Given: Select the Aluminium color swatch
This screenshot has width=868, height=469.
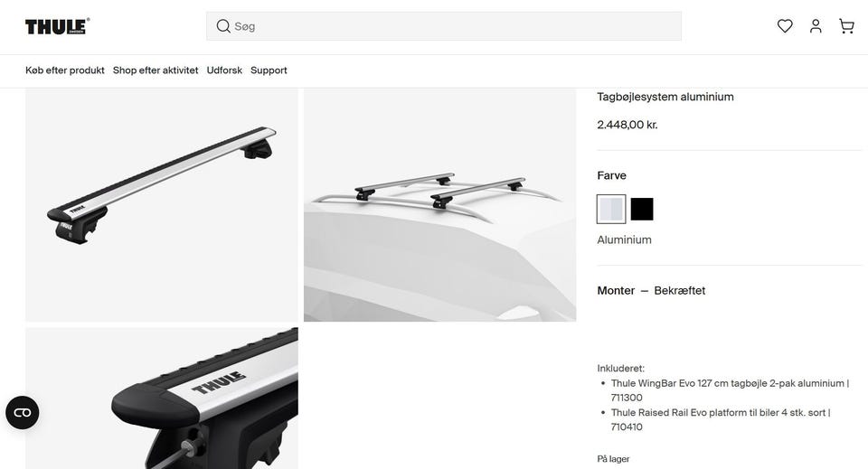Looking at the screenshot, I should pyautogui.click(x=611, y=209).
